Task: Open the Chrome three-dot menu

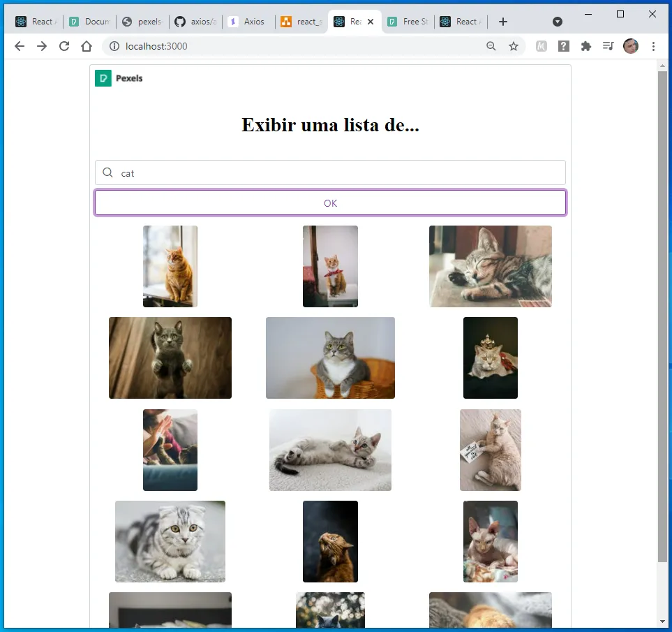Action: click(x=653, y=46)
